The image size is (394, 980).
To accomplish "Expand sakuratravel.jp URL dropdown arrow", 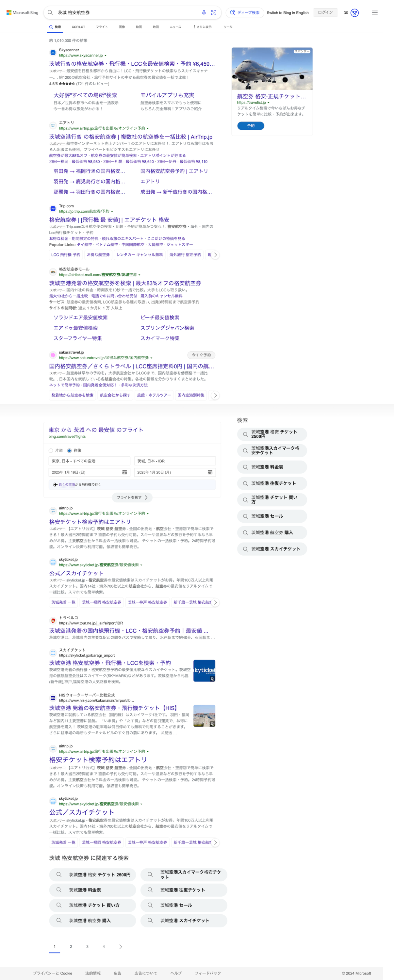I will coord(151,358).
